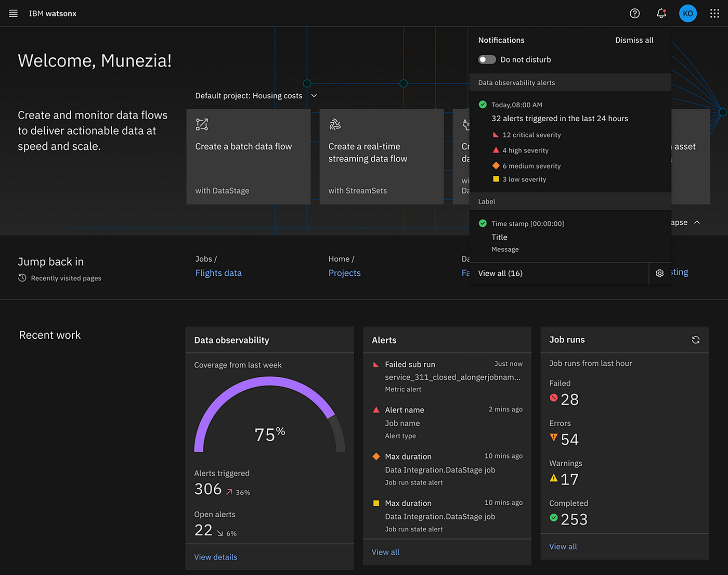
Task: Click the alerts triggered up-arrow icon
Action: point(229,492)
